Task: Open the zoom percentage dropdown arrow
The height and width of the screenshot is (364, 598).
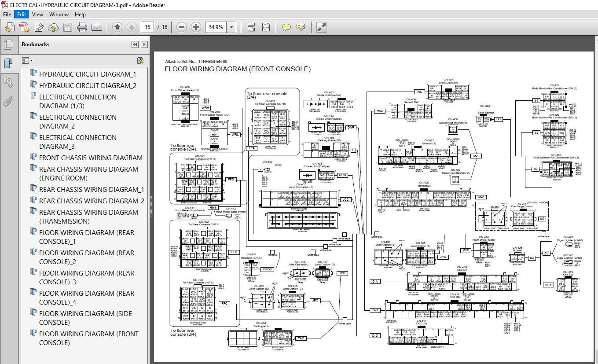Action: (x=232, y=27)
